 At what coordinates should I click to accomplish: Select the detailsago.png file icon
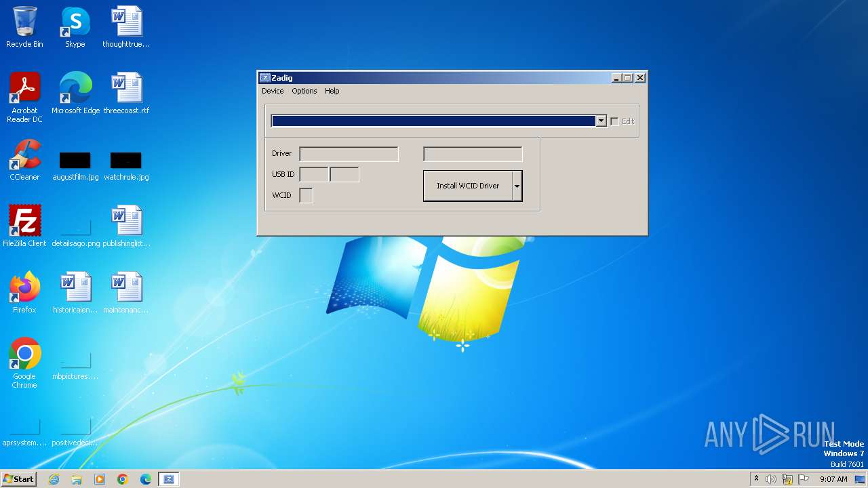75,231
